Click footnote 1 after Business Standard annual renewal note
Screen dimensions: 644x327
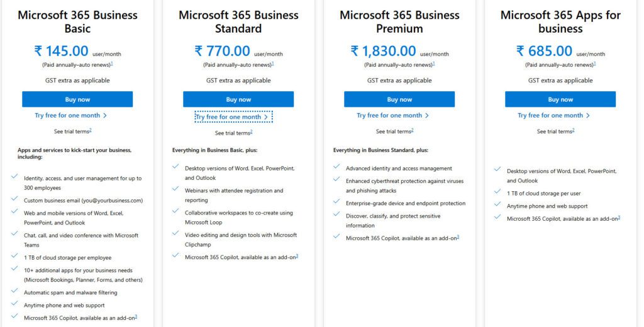click(x=273, y=64)
